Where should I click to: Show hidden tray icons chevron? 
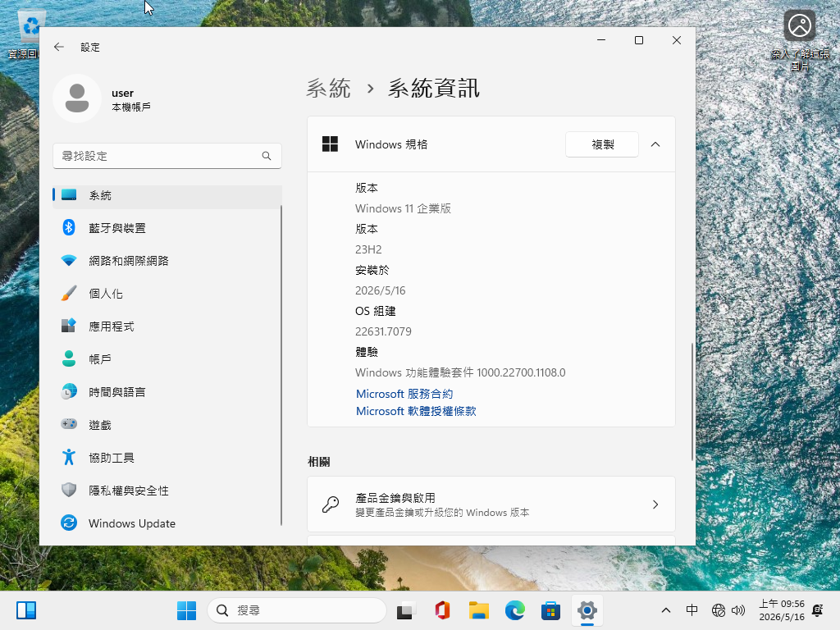coord(666,610)
